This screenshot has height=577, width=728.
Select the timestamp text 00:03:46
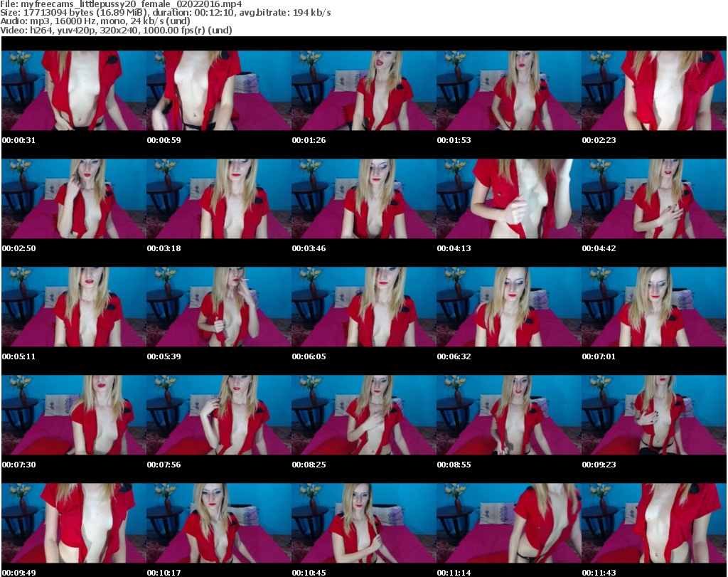coord(309,248)
